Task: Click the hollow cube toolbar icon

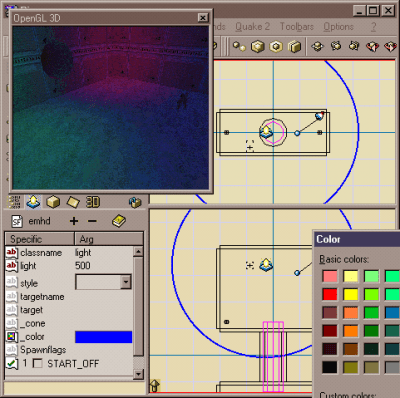Action: (276, 46)
